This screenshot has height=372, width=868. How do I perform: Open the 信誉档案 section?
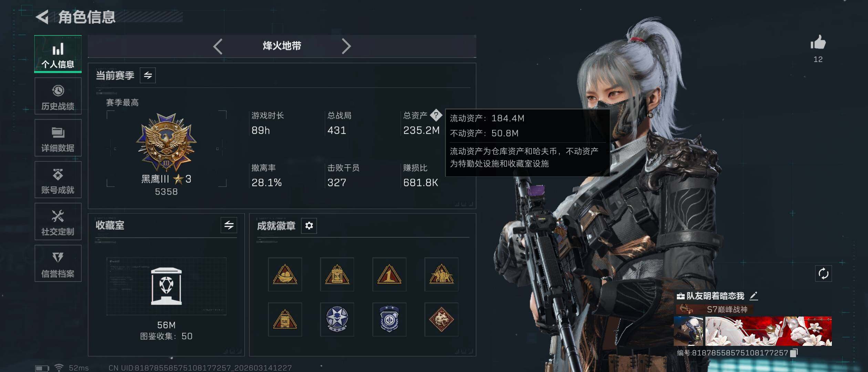pyautogui.click(x=58, y=263)
